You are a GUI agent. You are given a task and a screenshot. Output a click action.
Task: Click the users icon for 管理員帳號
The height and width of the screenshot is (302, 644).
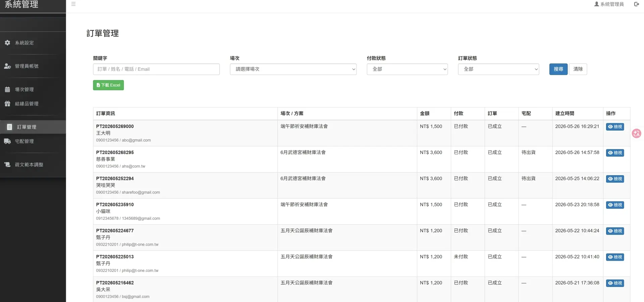coord(7,66)
